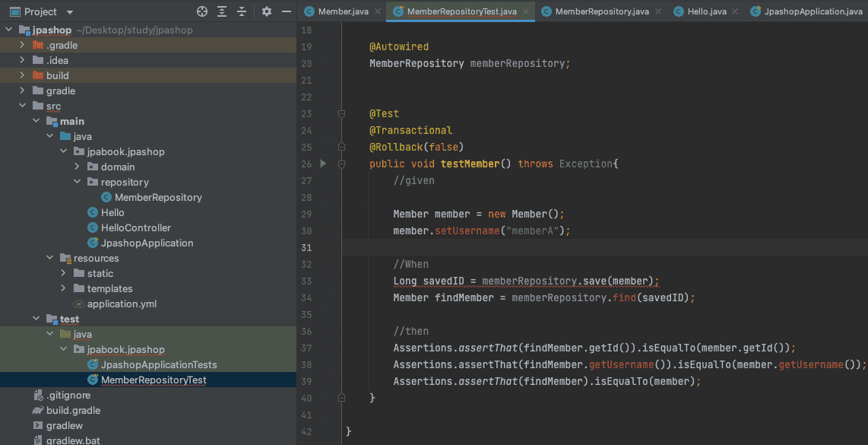Image resolution: width=868 pixels, height=445 pixels.
Task: Close the MemberRepository.java tab
Action: pos(657,12)
